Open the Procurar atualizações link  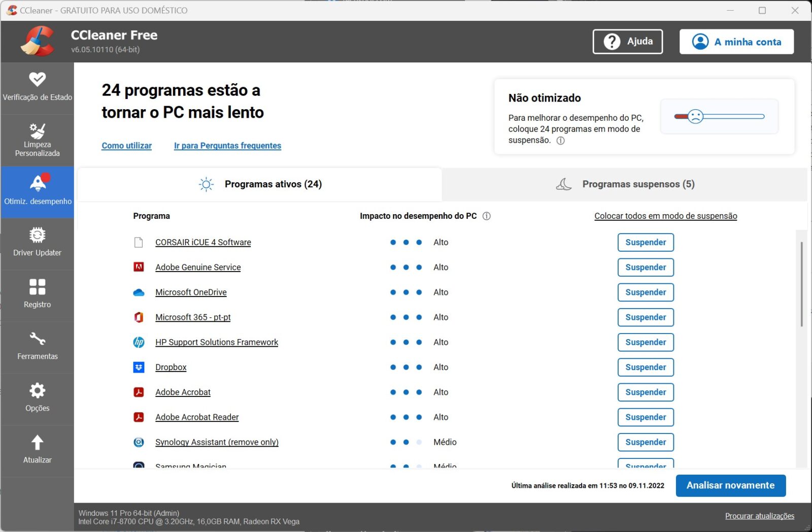[x=760, y=516]
